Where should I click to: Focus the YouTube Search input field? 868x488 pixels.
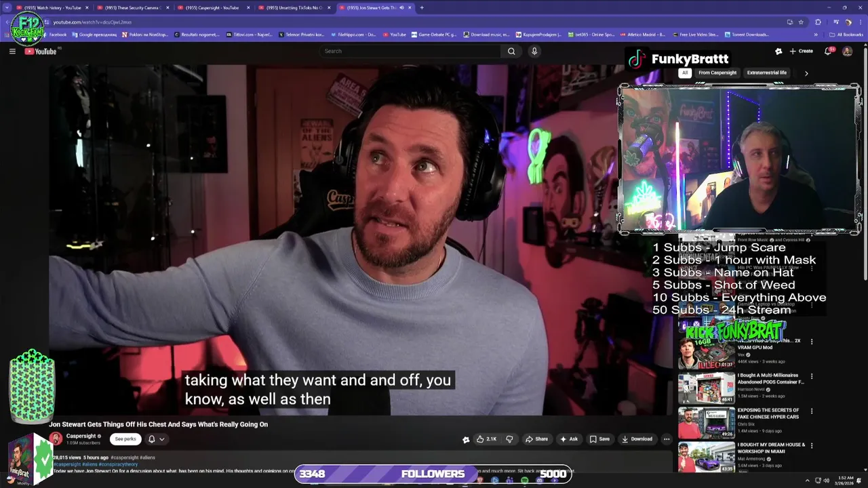410,51
